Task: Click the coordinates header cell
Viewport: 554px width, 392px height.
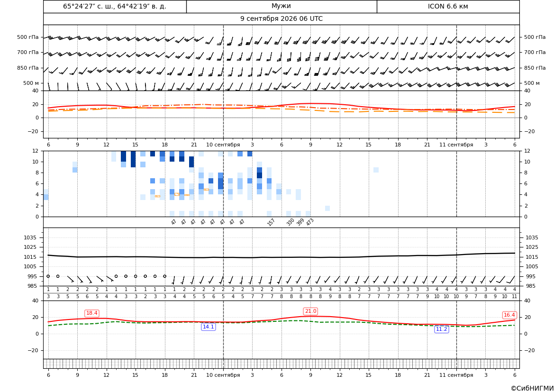Action: tap(115, 6)
